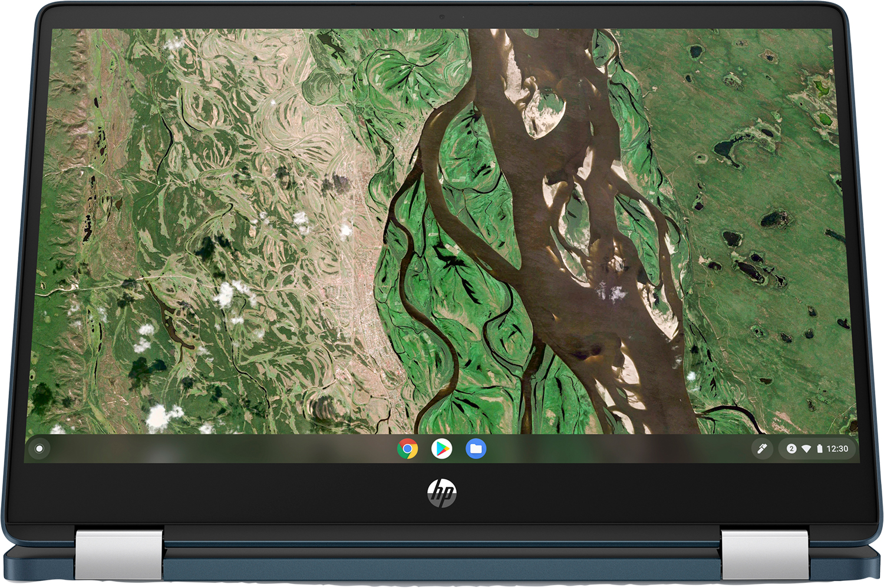884x588 pixels.
Task: Open the Google Play Store app
Action: point(441,449)
